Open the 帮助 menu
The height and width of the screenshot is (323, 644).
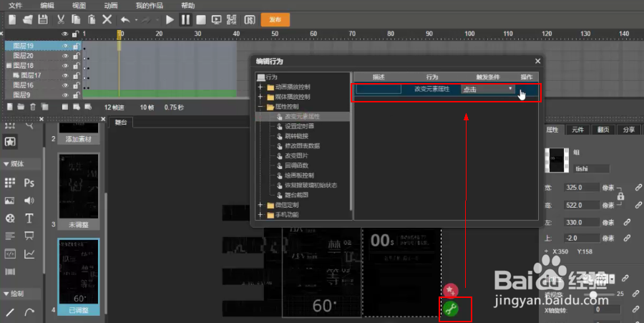(x=187, y=5)
